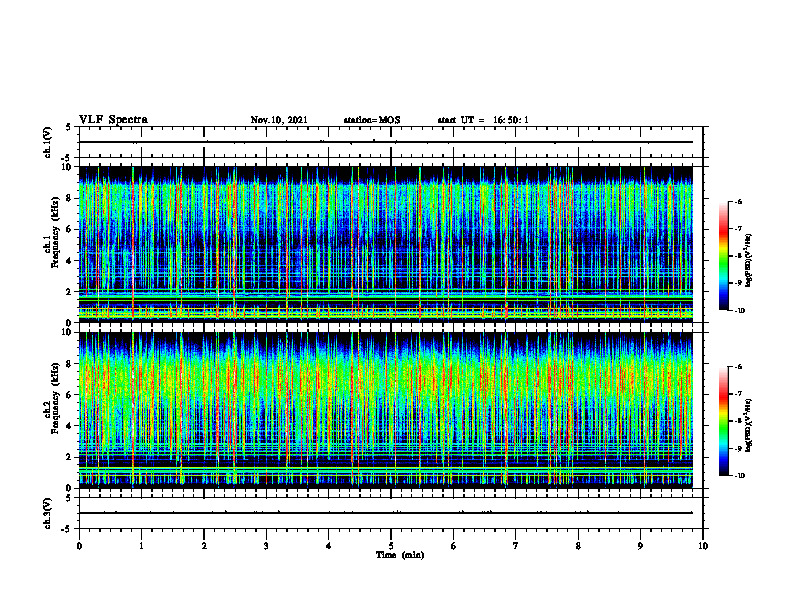The width and height of the screenshot is (792, 612).
Task: Click ch.2 frequency tick label "6"
Action: coord(71,395)
